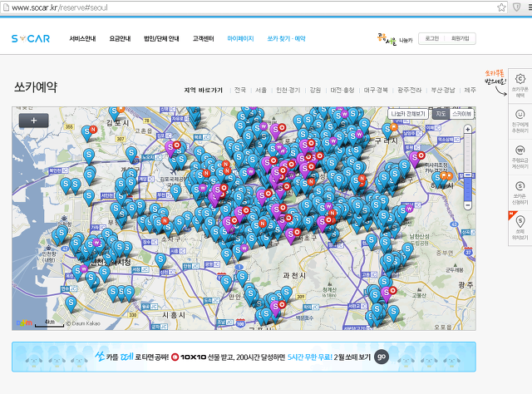The width and height of the screenshot is (532, 394).
Task: Click the 로그인 button
Action: tap(432, 39)
